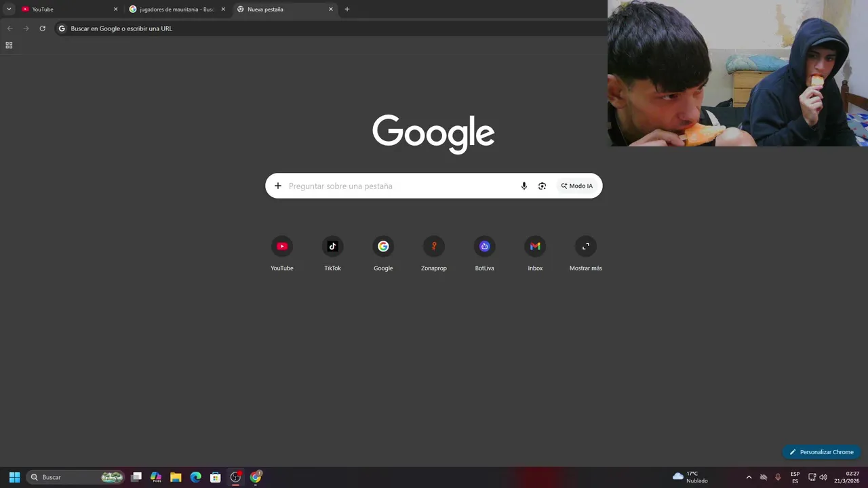
Task: Open network settings tray icon
Action: tap(812, 477)
